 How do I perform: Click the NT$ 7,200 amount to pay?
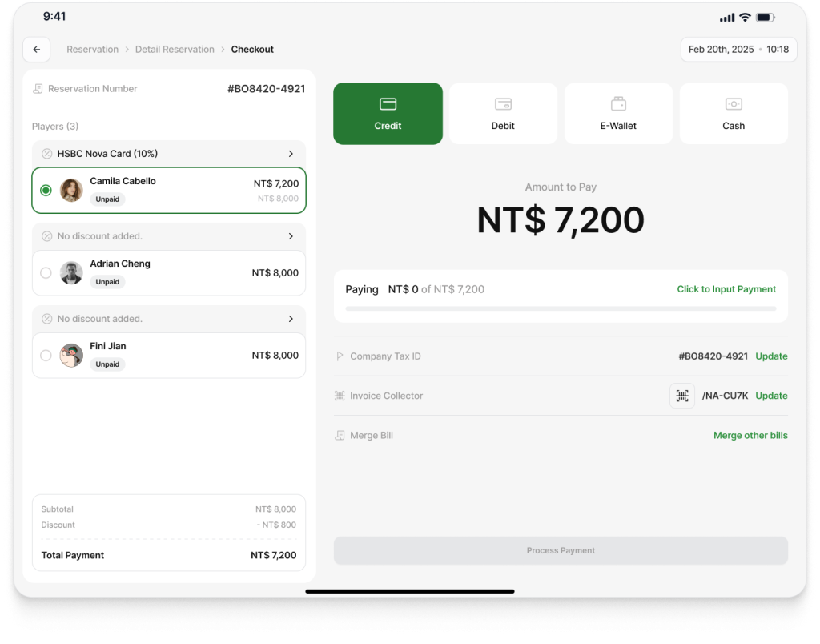[x=561, y=219]
